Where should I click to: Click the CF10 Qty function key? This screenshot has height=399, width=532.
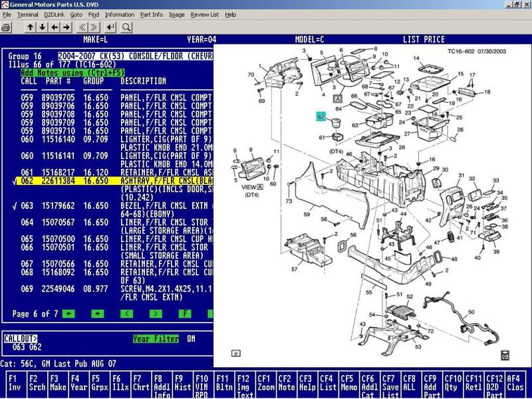(454, 385)
